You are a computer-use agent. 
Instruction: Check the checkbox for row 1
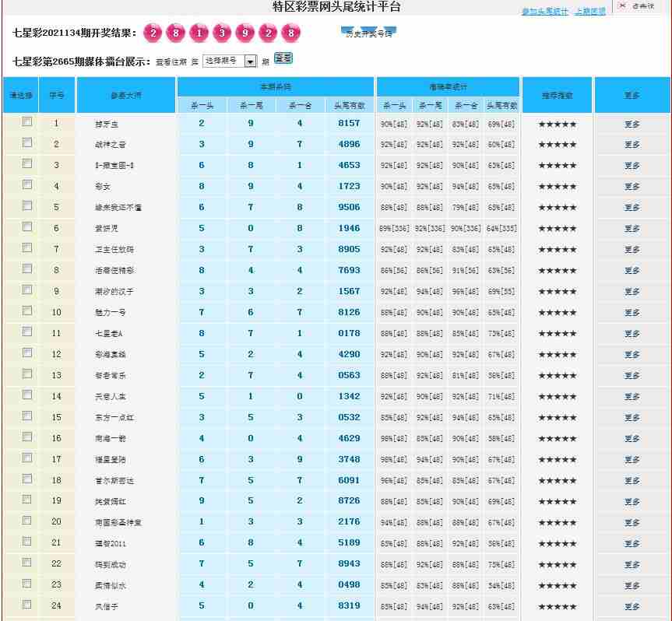pos(27,122)
